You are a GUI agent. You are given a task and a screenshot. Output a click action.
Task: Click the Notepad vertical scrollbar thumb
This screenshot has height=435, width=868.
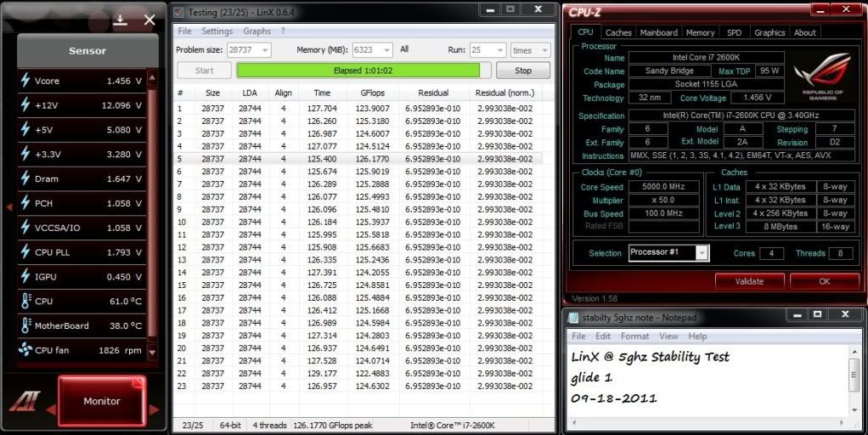[x=854, y=376]
